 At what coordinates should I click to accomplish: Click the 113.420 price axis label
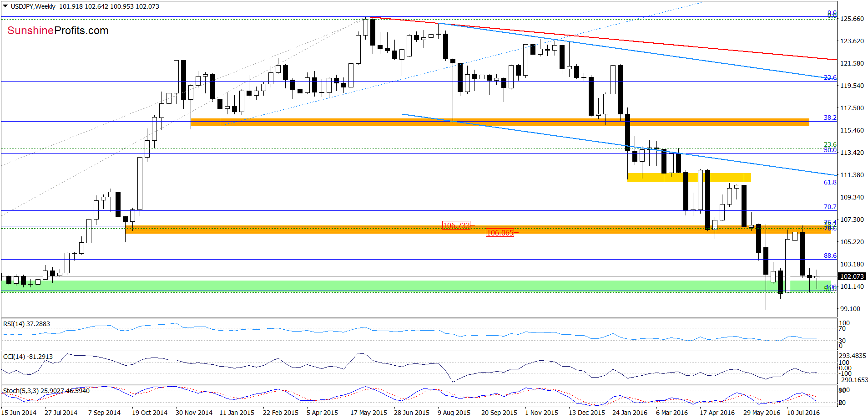coord(852,153)
